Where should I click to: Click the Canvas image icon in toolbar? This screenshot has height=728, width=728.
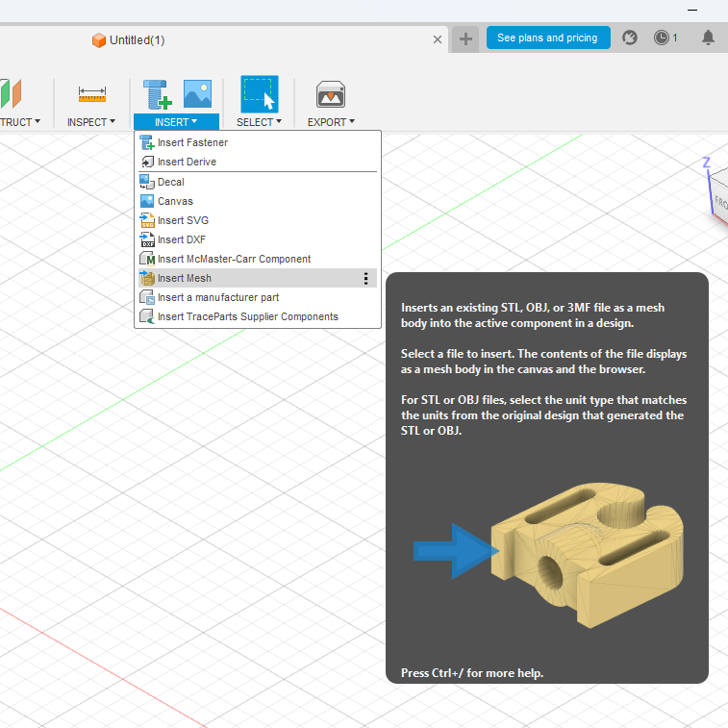(x=197, y=94)
